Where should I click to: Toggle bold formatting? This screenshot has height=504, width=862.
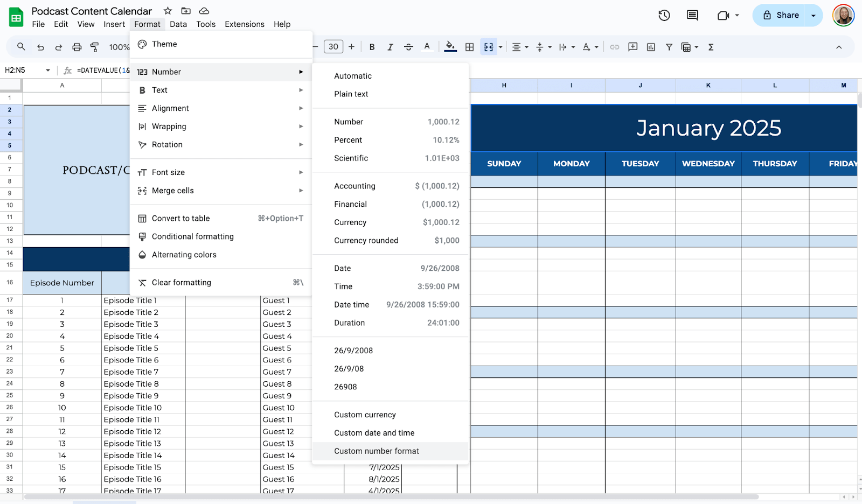click(x=372, y=47)
